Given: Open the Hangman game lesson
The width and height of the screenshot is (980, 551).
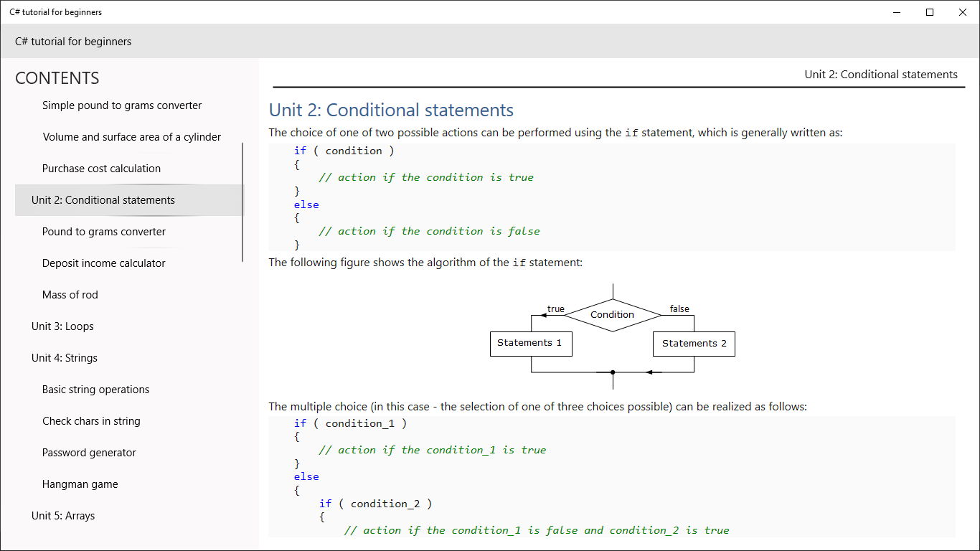Looking at the screenshot, I should [x=80, y=484].
